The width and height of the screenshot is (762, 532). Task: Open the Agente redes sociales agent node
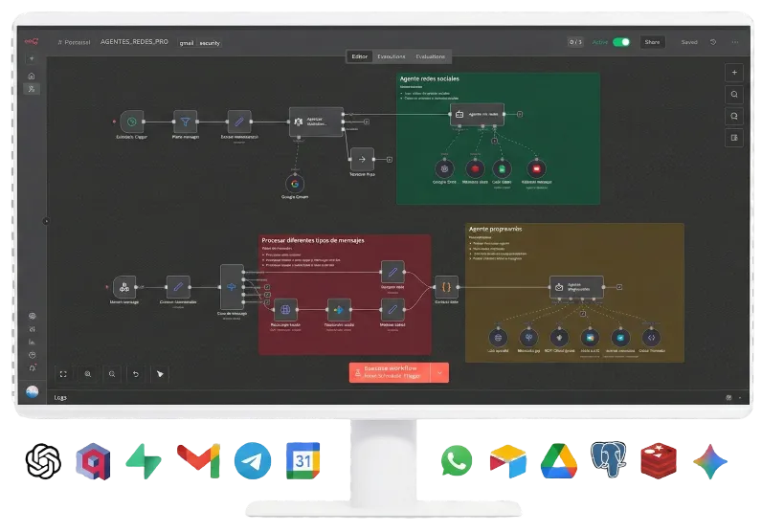[478, 114]
